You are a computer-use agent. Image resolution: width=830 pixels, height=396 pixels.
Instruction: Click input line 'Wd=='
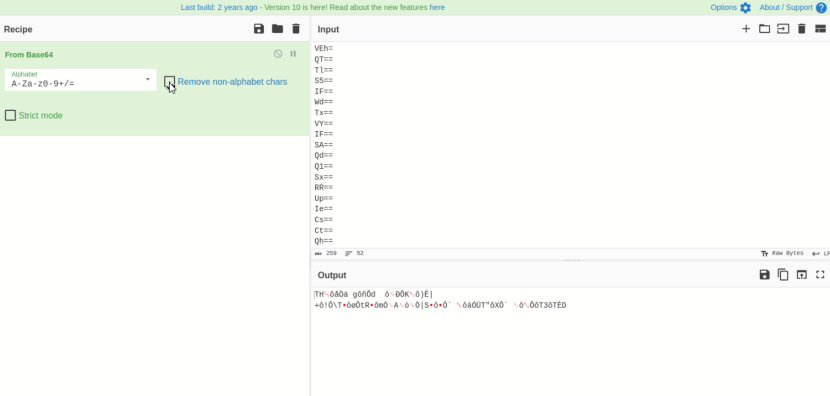click(323, 102)
